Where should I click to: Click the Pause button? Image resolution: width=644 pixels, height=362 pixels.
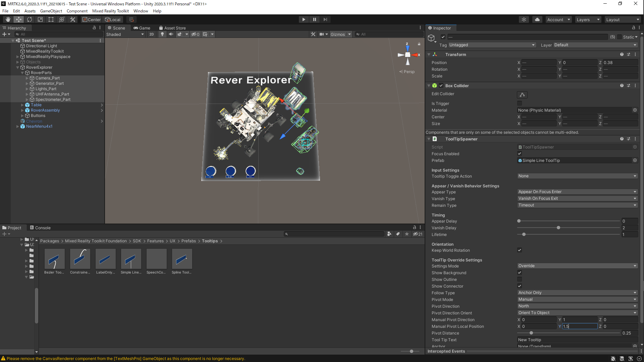(x=314, y=19)
